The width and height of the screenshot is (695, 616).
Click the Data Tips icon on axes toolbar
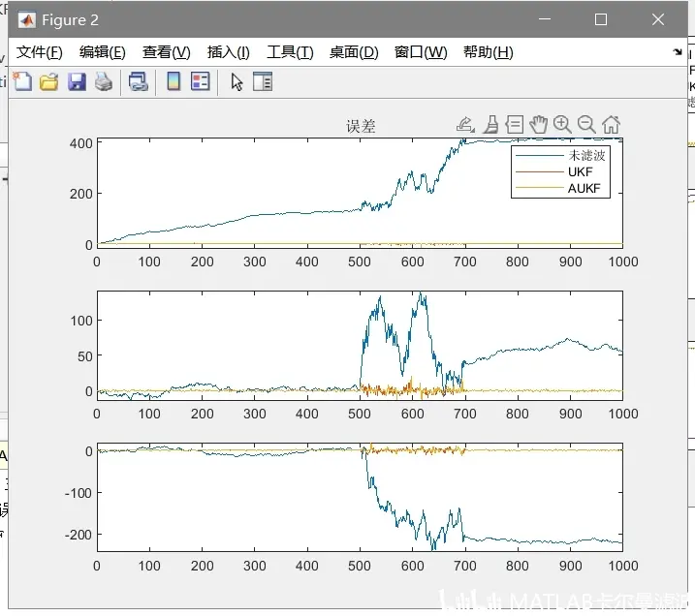tap(515, 124)
